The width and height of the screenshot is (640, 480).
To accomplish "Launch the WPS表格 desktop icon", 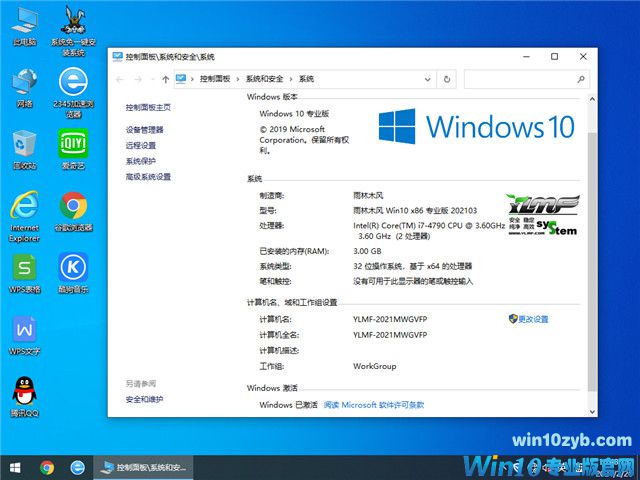I will coord(24,273).
